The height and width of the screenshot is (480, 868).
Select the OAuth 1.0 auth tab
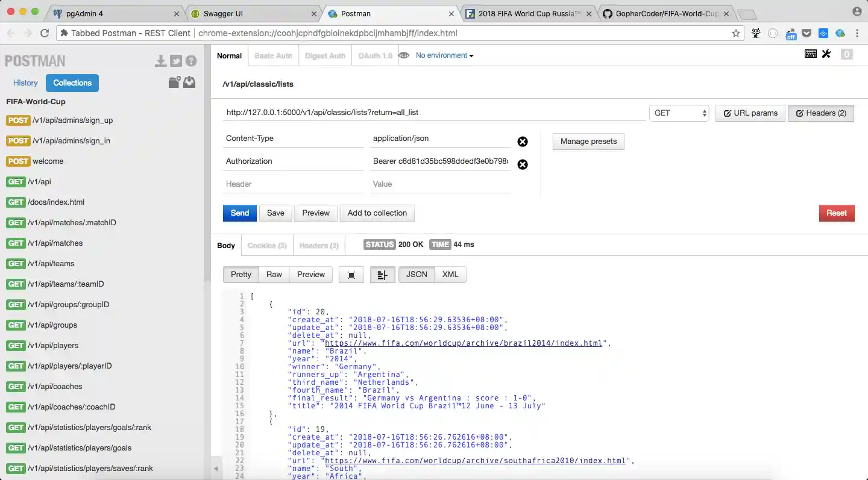(x=374, y=55)
